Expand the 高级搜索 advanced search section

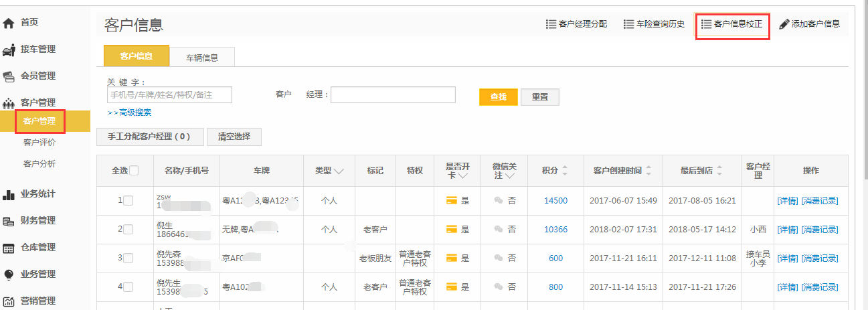(132, 112)
